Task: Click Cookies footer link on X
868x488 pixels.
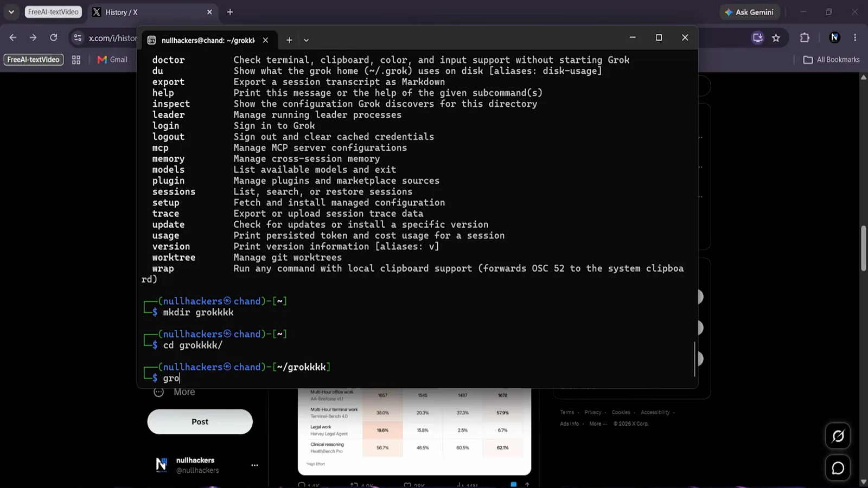Action: [x=621, y=412]
